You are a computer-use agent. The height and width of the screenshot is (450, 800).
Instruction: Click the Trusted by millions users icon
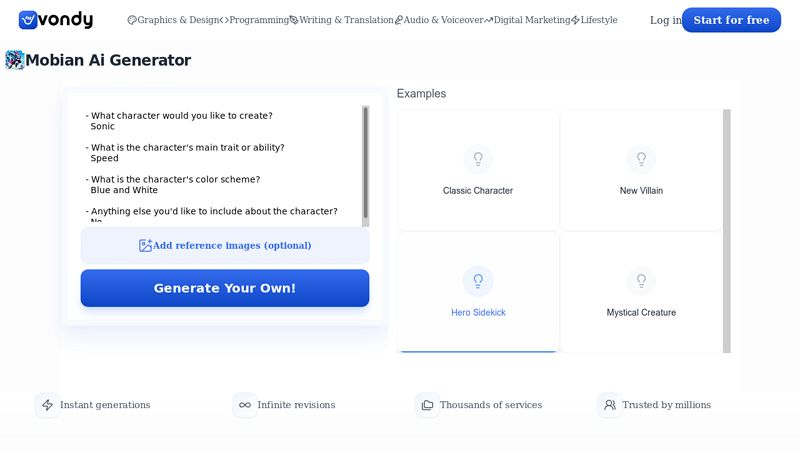(x=610, y=405)
